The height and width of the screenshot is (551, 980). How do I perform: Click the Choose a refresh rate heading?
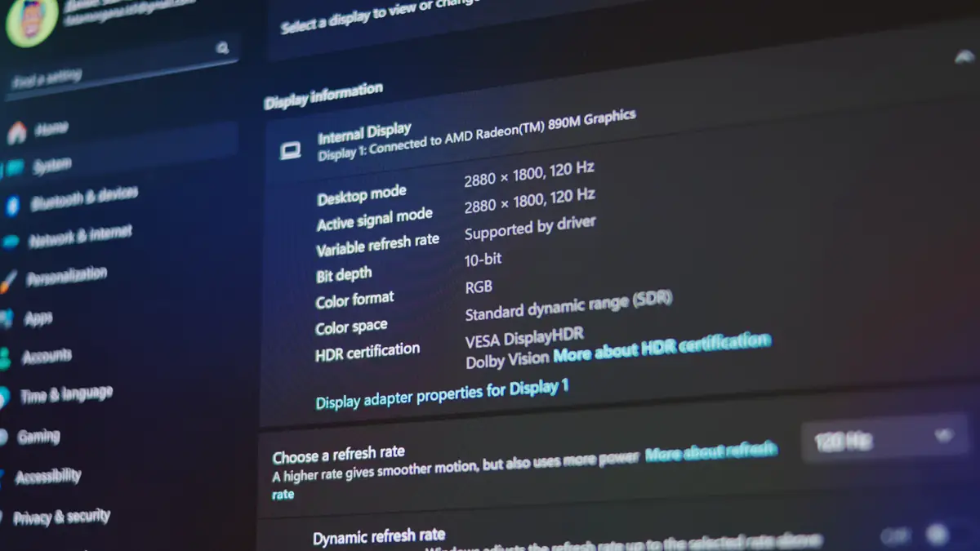pos(338,455)
